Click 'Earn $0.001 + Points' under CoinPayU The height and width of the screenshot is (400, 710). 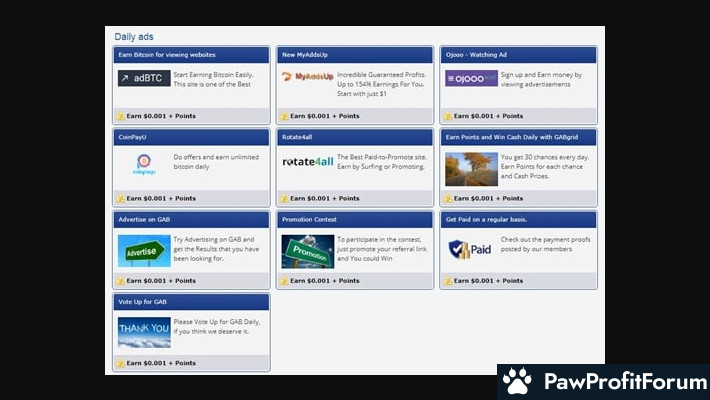click(161, 198)
